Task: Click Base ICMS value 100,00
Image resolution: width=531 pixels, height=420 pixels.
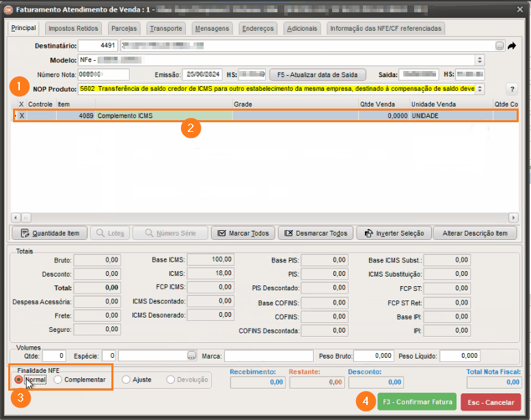Action: click(x=210, y=260)
